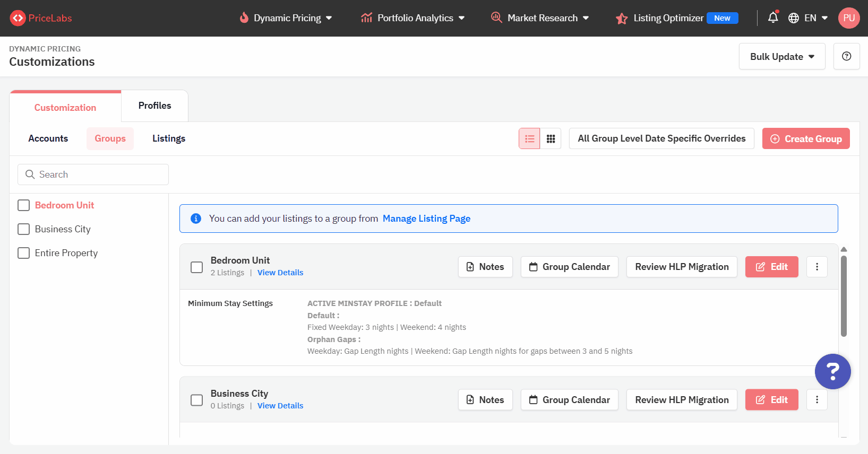Viewport: 868px width, 454px height.
Task: Select the Listings sub-tab
Action: tap(169, 138)
